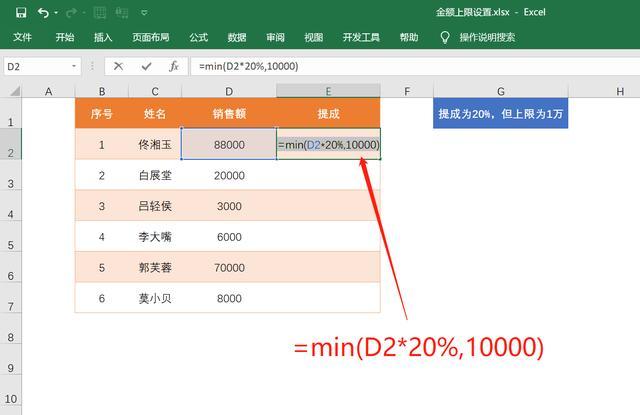The image size is (640, 415).
Task: Click the Undo arrow icon
Action: pyautogui.click(x=43, y=13)
